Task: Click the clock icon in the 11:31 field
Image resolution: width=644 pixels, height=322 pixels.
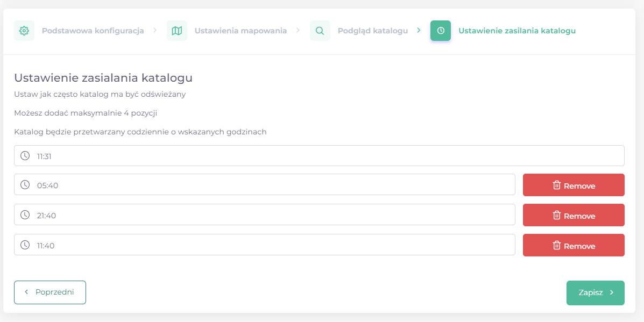Action: click(x=25, y=156)
